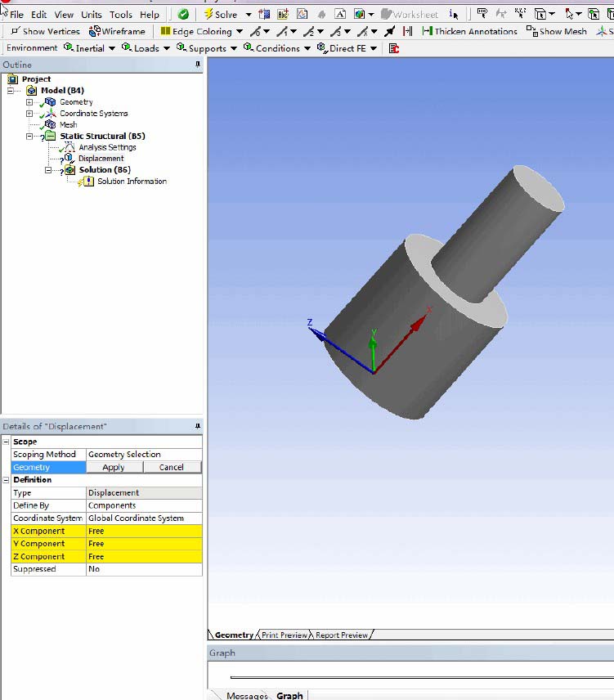Click the Abc comment annotation icon
614x700 pixels.
[x=283, y=14]
